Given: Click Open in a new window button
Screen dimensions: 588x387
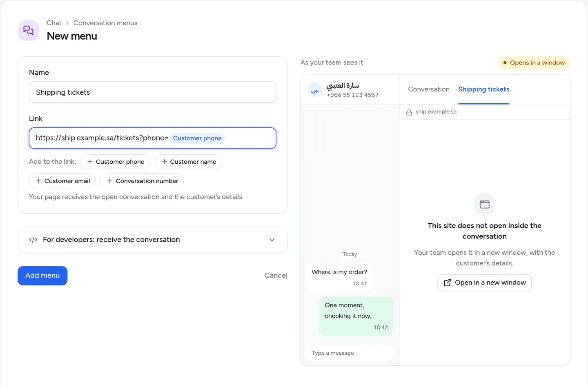Looking at the screenshot, I should point(484,282).
